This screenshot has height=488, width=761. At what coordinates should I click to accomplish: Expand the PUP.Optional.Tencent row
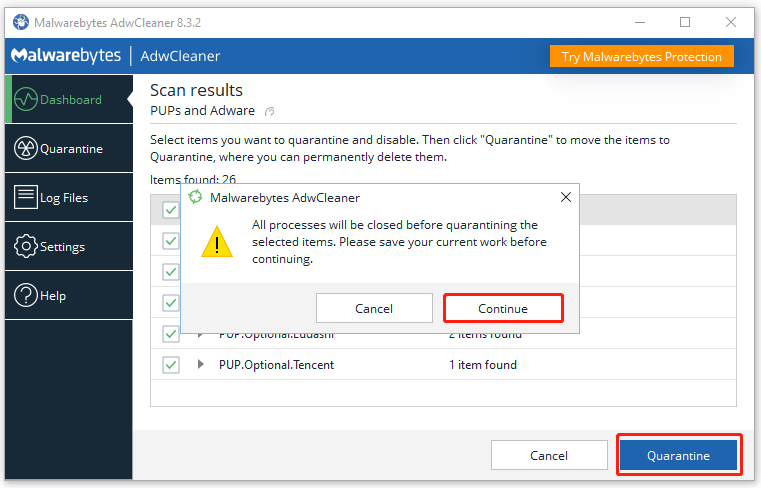point(200,364)
